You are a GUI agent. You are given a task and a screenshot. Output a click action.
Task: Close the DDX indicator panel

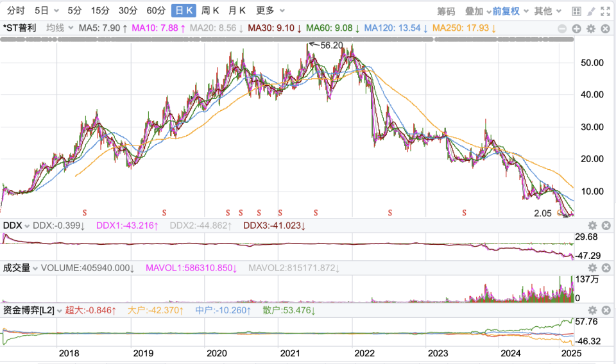606,226
